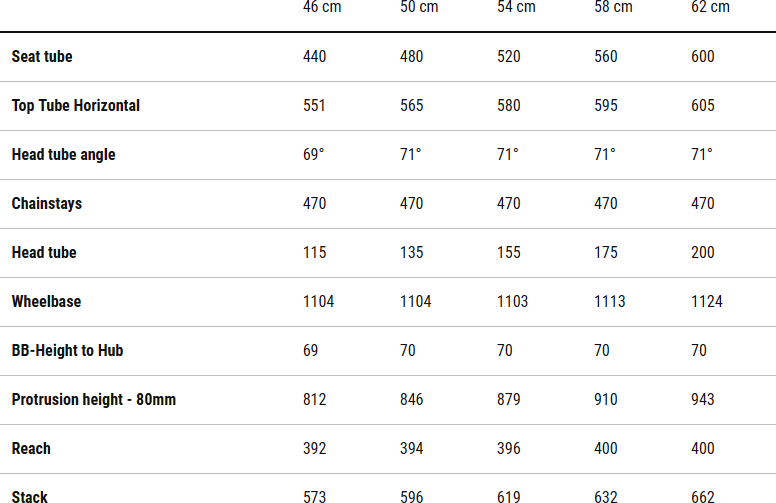The width and height of the screenshot is (776, 503).
Task: Click the 50 cm size header
Action: tap(419, 8)
